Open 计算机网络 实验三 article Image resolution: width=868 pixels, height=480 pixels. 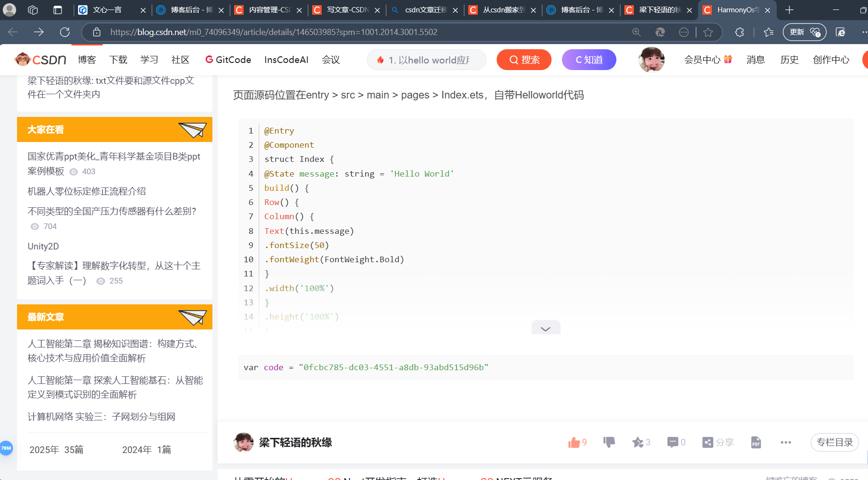coord(101,417)
